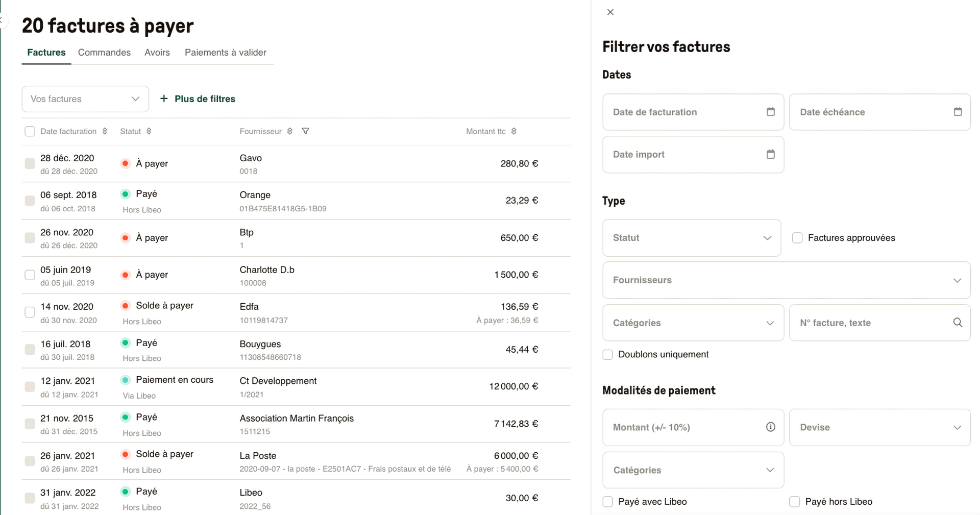Click Plus de filtres

coord(198,99)
